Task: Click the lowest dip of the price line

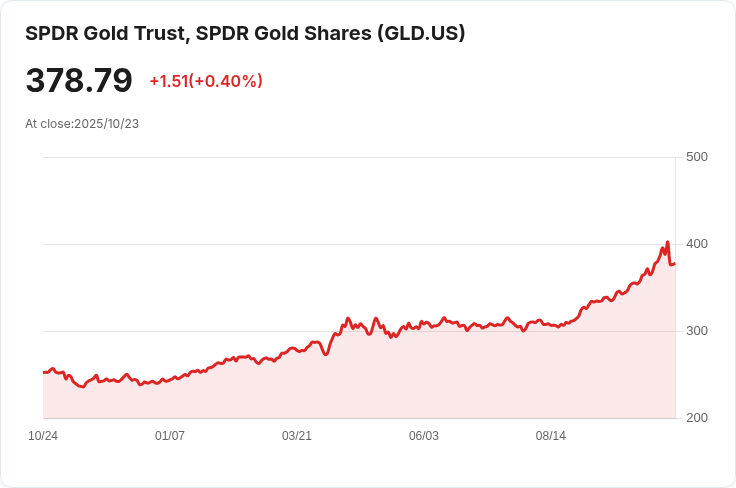Action: click(x=83, y=387)
